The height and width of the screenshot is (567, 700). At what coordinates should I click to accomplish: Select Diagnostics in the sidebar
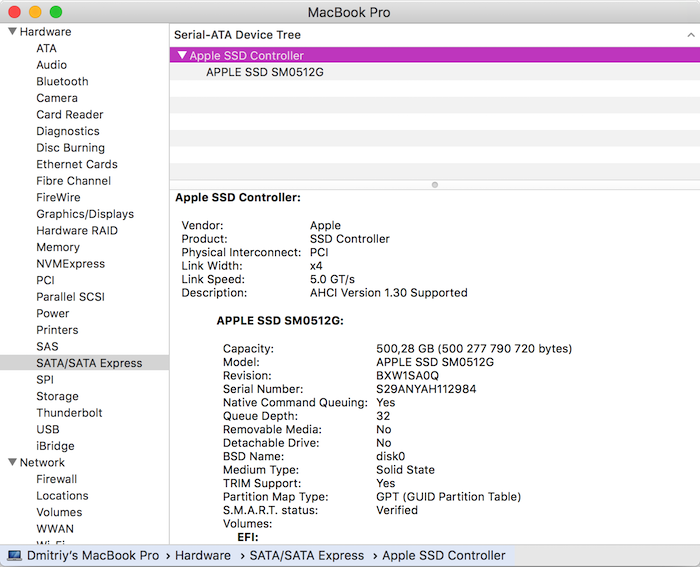click(x=68, y=131)
